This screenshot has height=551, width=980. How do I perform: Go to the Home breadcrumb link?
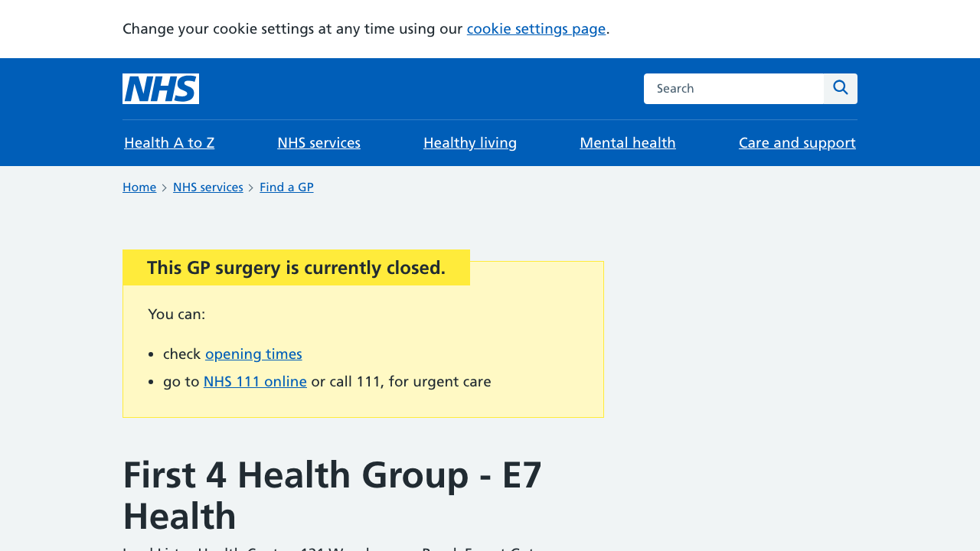[139, 187]
